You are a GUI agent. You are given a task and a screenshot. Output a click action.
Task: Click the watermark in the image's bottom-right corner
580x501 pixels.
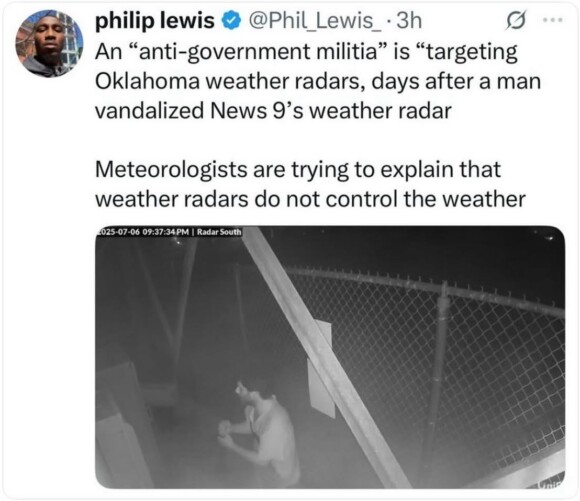(x=551, y=483)
